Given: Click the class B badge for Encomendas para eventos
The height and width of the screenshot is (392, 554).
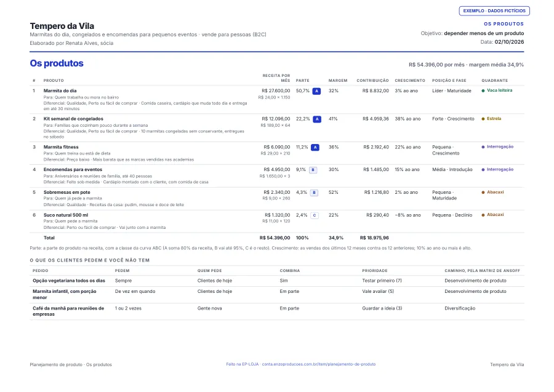Looking at the screenshot, I should click(x=313, y=170).
